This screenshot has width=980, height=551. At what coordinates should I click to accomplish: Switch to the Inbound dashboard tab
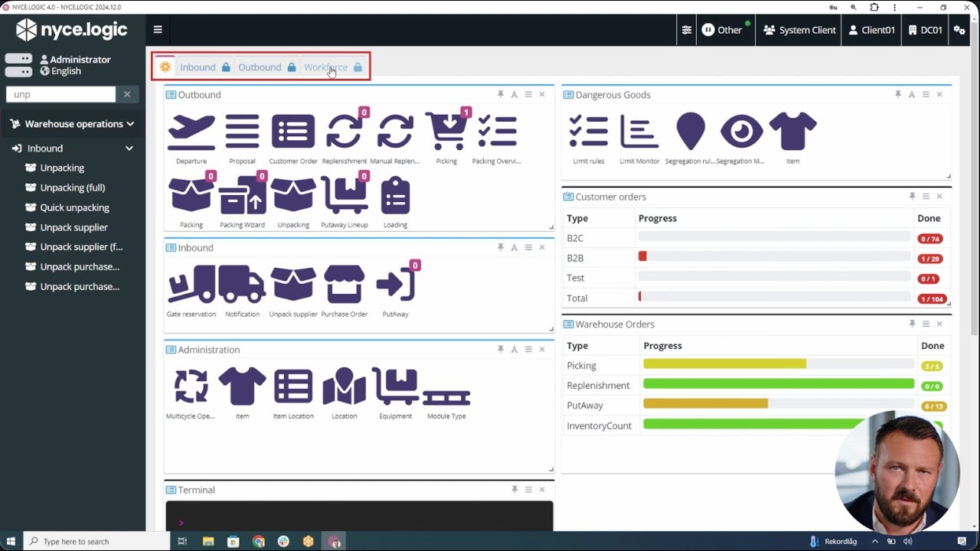(x=204, y=67)
